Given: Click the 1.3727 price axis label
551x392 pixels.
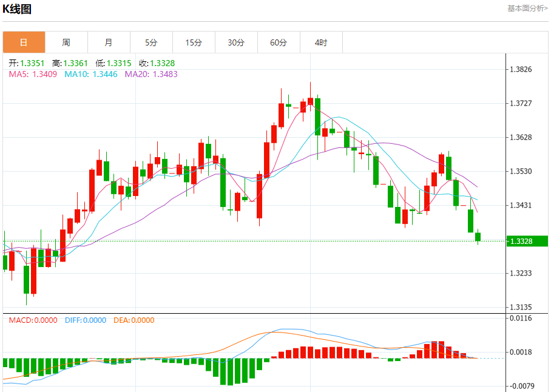Looking at the screenshot, I should (521, 103).
